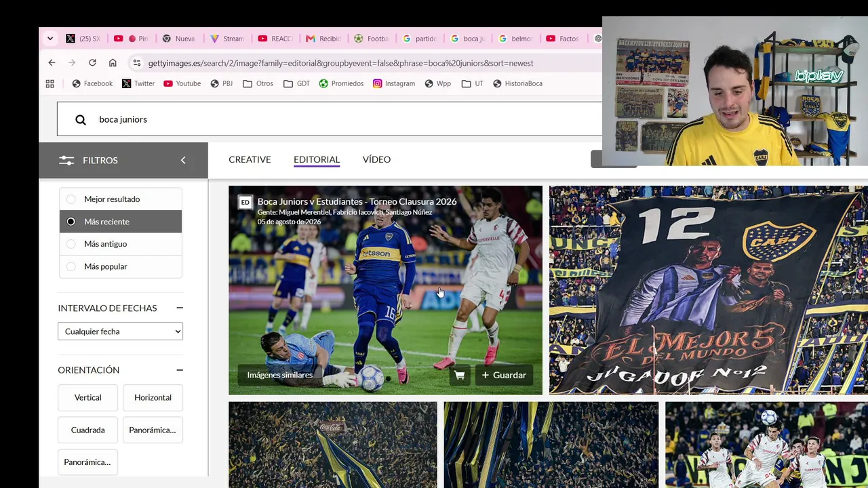Image resolution: width=868 pixels, height=488 pixels.
Task: Collapse the Orientación section
Action: (180, 370)
